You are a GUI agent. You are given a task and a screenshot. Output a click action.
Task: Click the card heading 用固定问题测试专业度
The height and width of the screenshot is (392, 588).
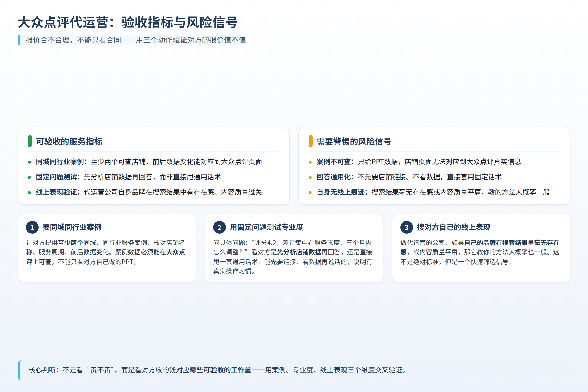click(x=267, y=227)
